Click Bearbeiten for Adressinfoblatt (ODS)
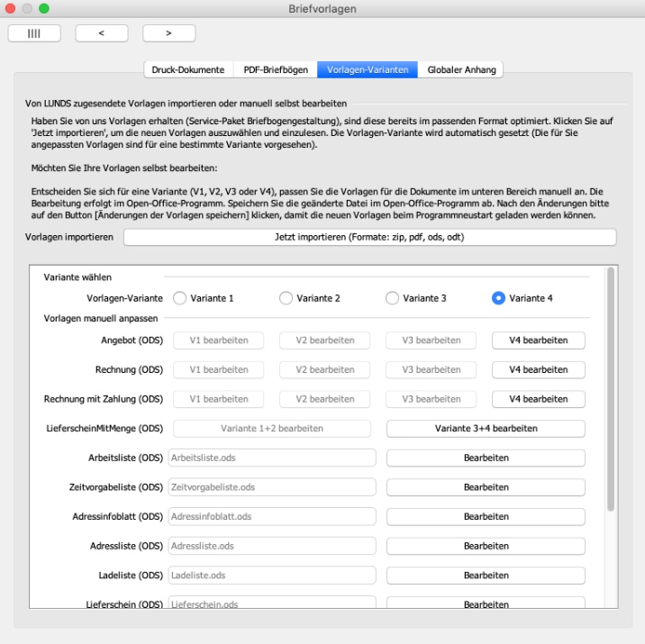Viewport: 645px width, 644px height. coord(486,516)
